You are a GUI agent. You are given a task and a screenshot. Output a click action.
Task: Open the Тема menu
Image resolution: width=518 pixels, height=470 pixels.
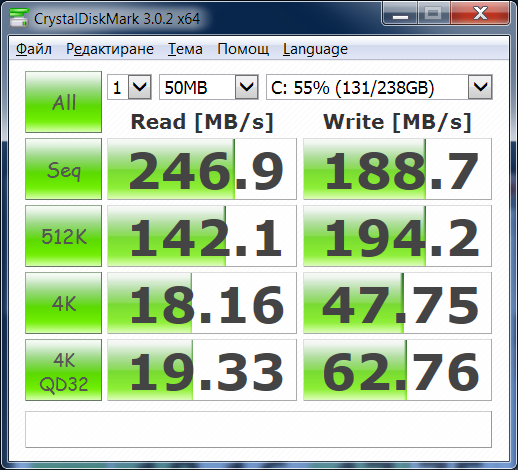(x=185, y=49)
